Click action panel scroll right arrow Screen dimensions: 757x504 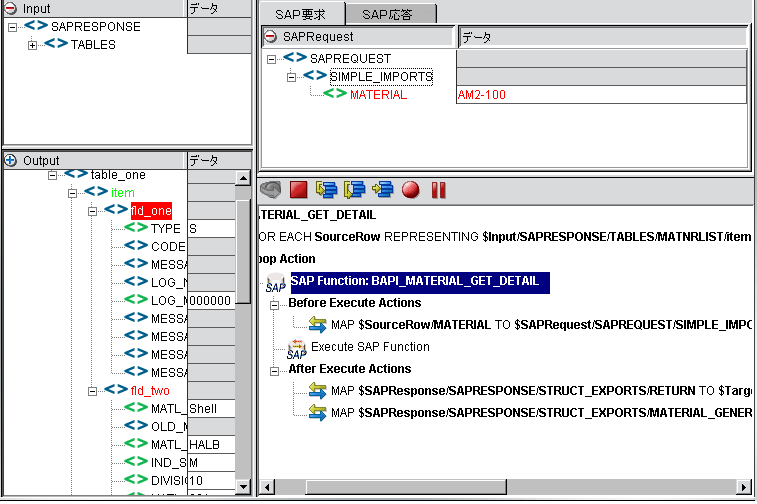tap(744, 487)
